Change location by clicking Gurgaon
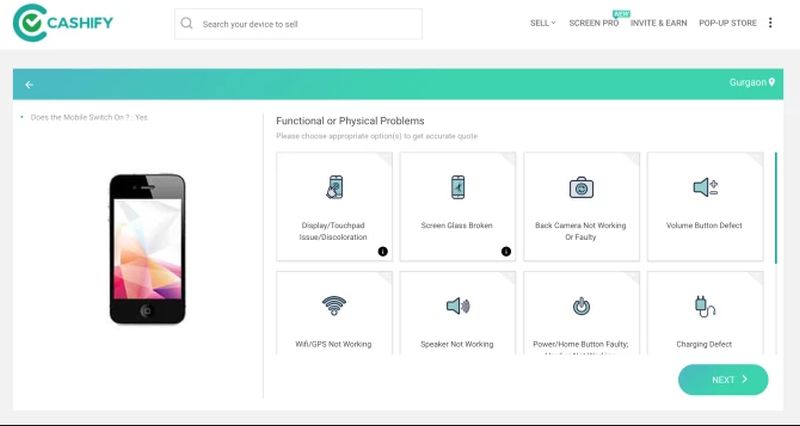 click(747, 82)
